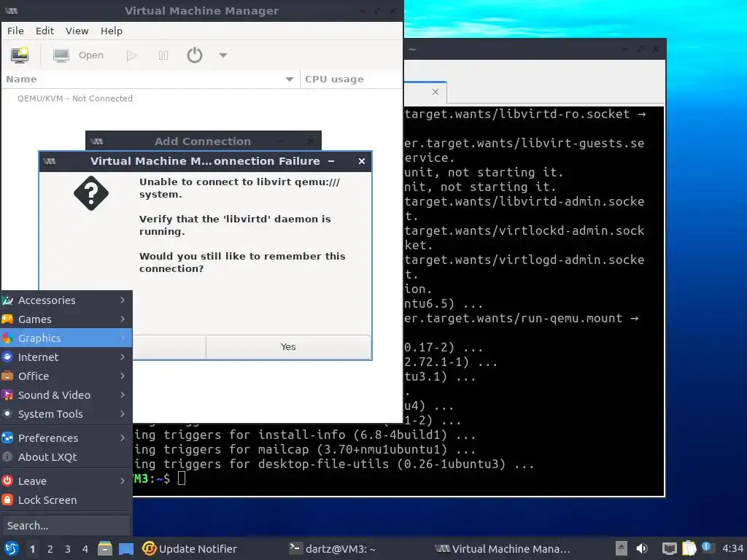Click the application menu Search field
The height and width of the screenshot is (560, 747).
tap(66, 526)
